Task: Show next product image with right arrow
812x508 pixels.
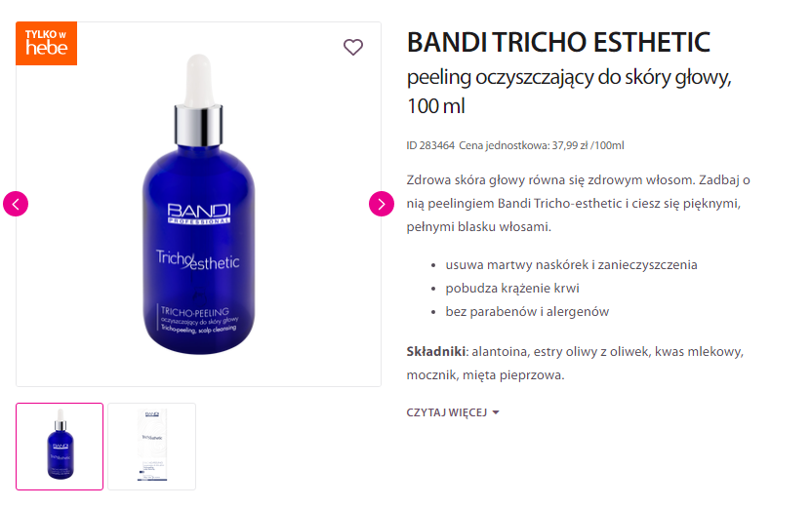Action: tap(382, 204)
